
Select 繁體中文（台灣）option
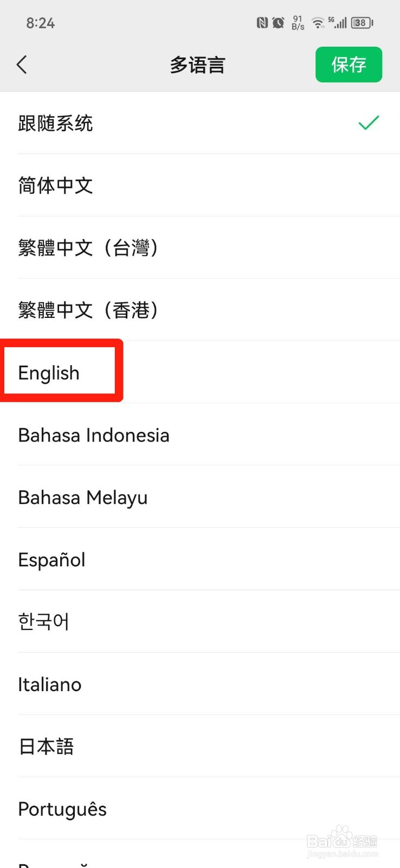(200, 248)
